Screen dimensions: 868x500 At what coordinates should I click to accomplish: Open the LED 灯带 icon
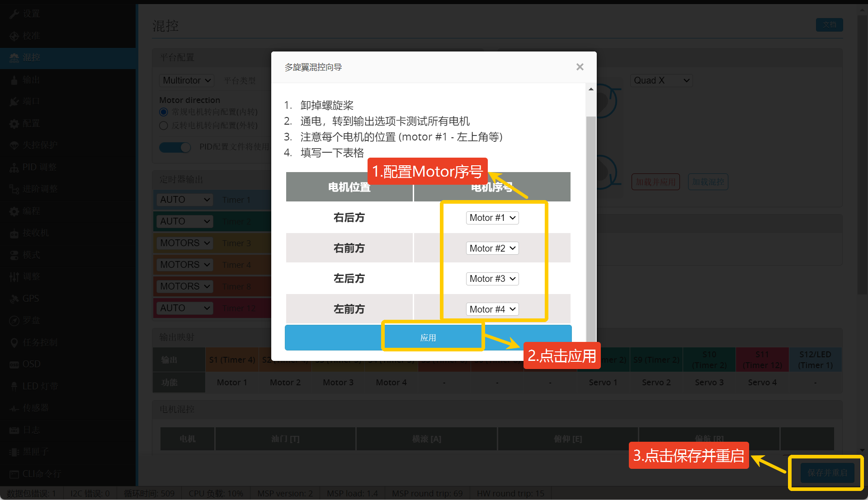14,386
